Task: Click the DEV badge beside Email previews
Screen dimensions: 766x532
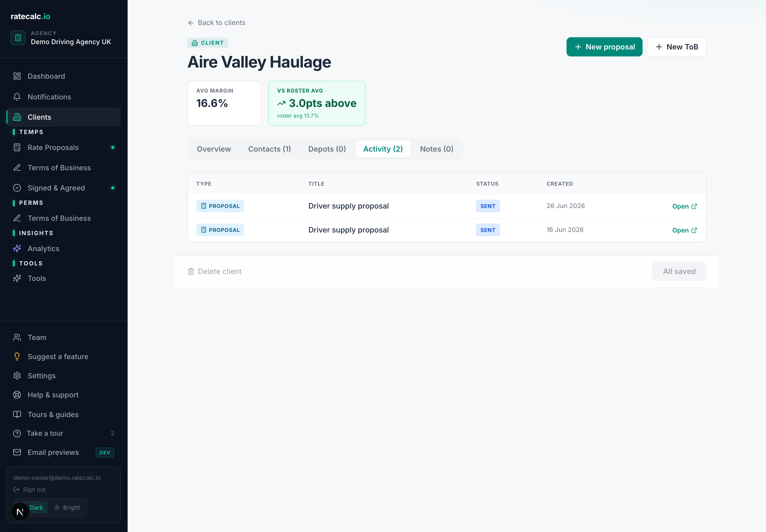Action: coord(105,452)
